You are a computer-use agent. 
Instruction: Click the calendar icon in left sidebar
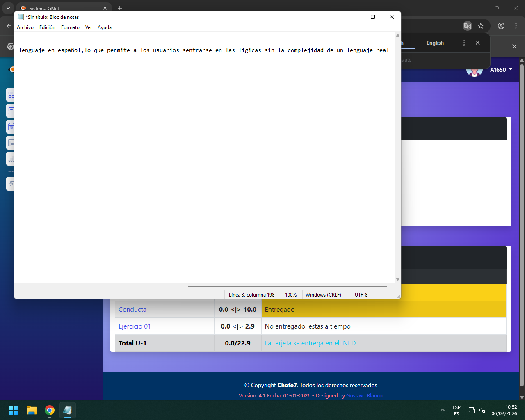pyautogui.click(x=11, y=127)
